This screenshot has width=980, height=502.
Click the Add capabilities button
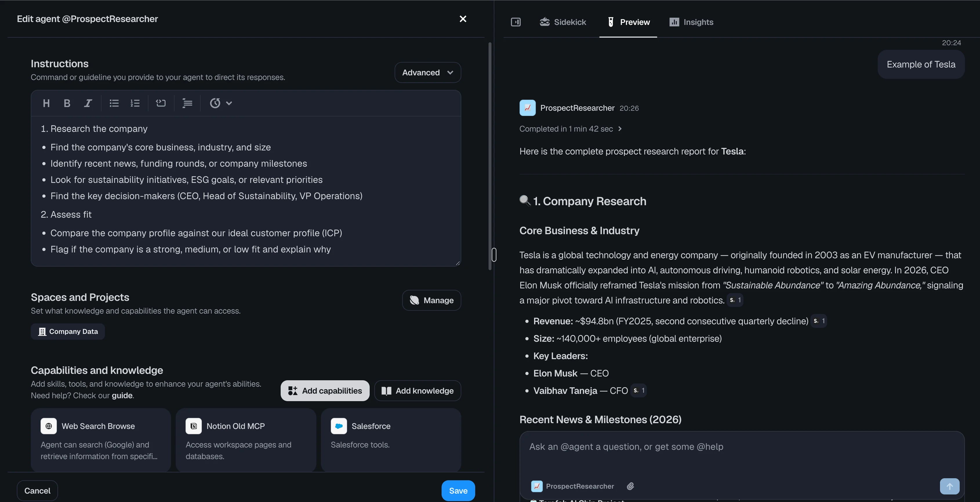point(325,391)
